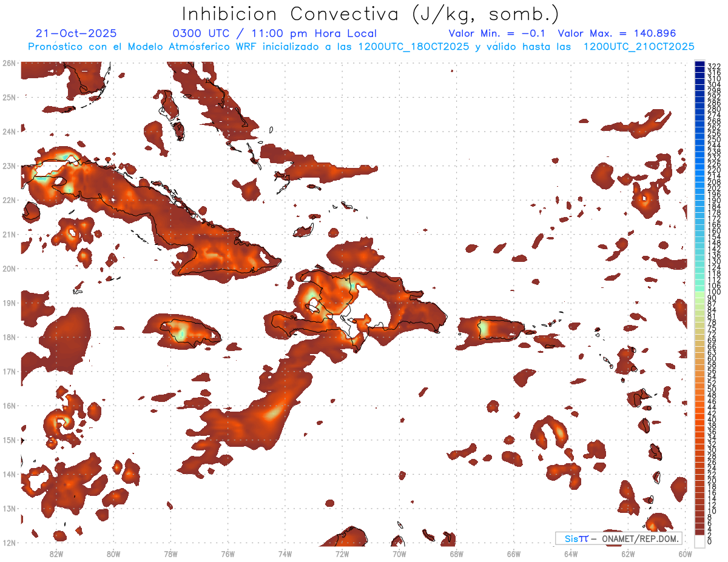Click the pale green 100 level on colorbar
The height and width of the screenshot is (562, 728).
coord(699,292)
